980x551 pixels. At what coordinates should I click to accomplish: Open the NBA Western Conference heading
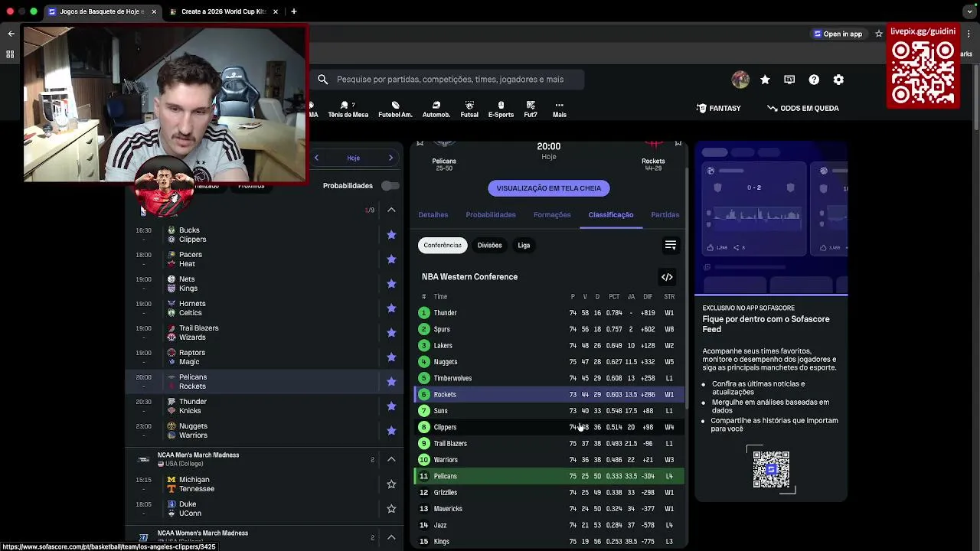pos(469,277)
